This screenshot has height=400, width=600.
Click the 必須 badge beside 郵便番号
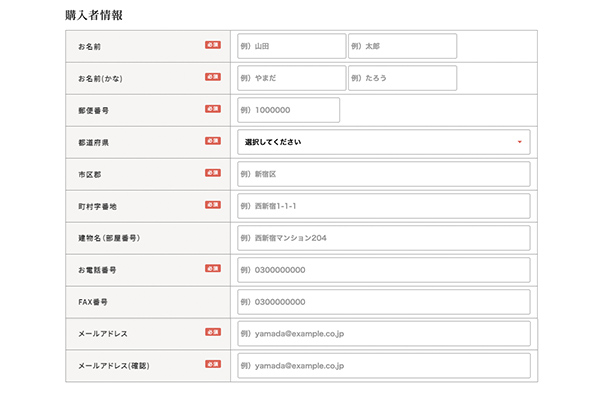[x=213, y=109]
